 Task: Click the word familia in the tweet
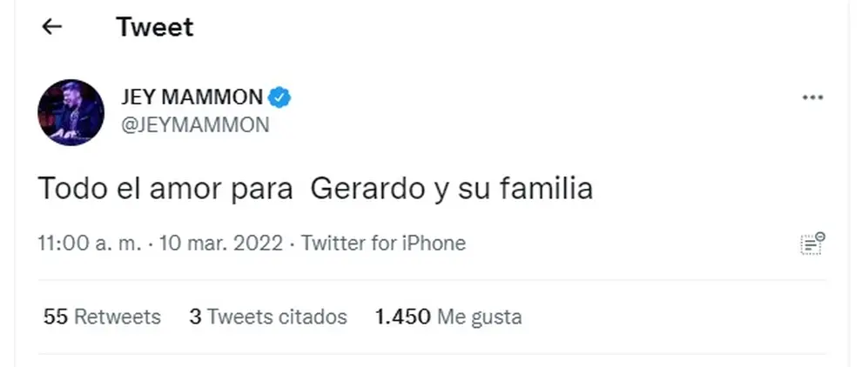tap(547, 189)
